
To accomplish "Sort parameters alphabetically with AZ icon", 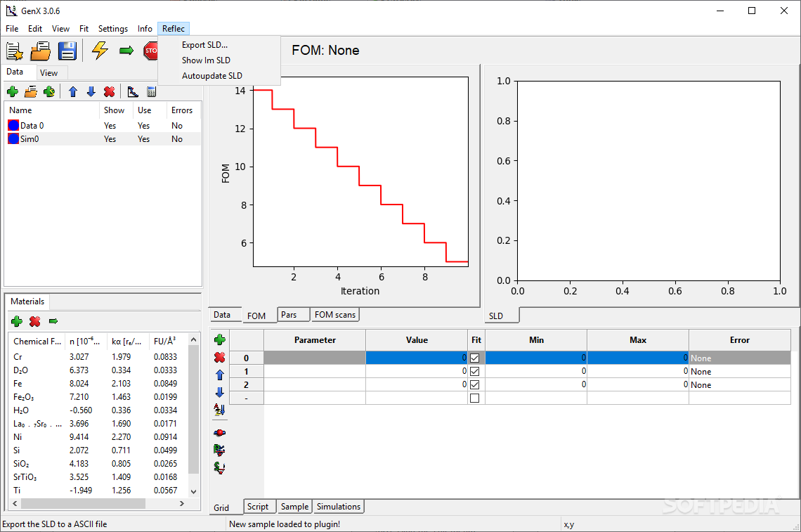I will [x=220, y=409].
